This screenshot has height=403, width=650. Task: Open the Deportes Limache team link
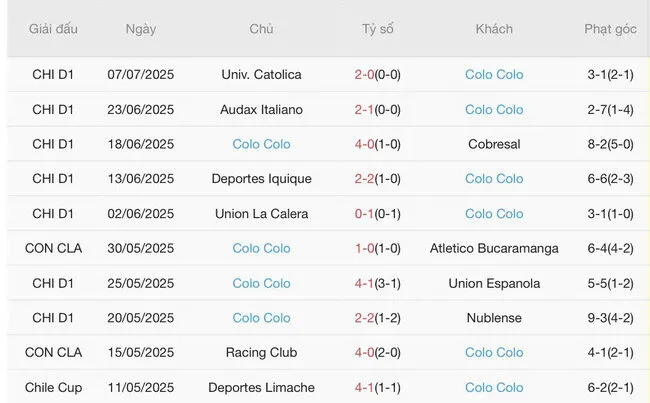[x=261, y=387]
